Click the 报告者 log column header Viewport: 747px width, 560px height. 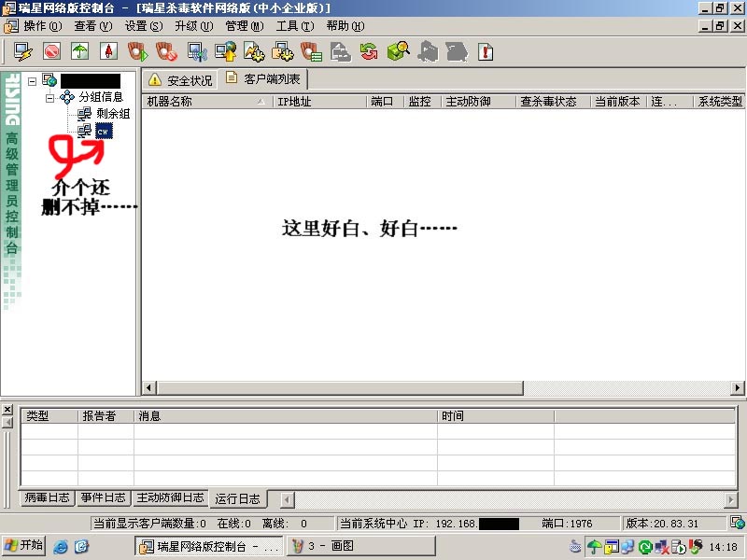pyautogui.click(x=106, y=416)
